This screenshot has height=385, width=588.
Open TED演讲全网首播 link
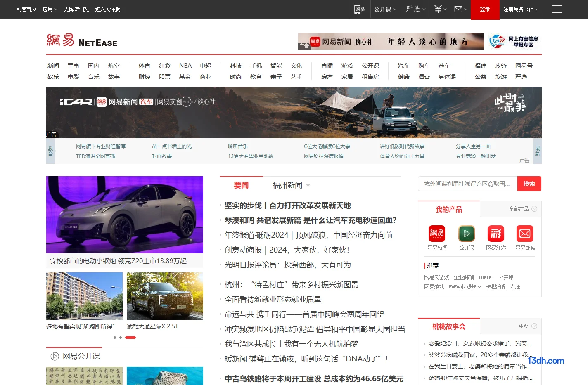[95, 156]
